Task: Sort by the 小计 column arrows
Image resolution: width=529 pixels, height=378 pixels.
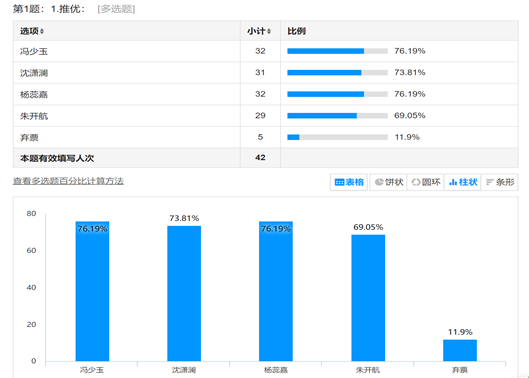Action: pyautogui.click(x=269, y=31)
